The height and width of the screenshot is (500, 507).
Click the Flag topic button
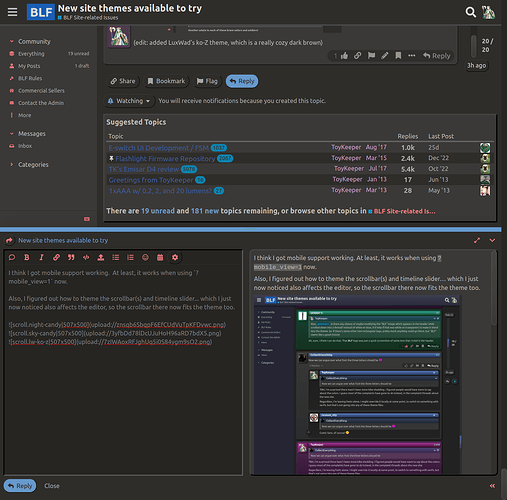[207, 81]
